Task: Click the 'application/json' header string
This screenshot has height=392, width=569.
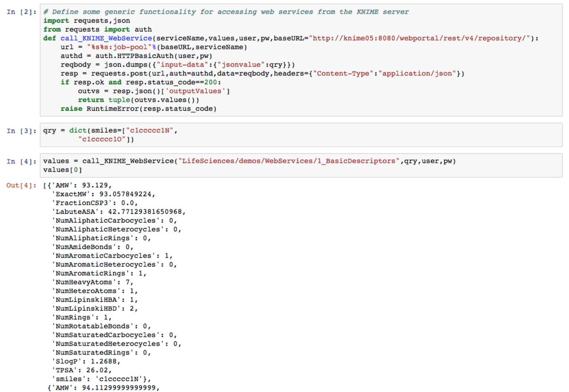Action: click(417, 74)
